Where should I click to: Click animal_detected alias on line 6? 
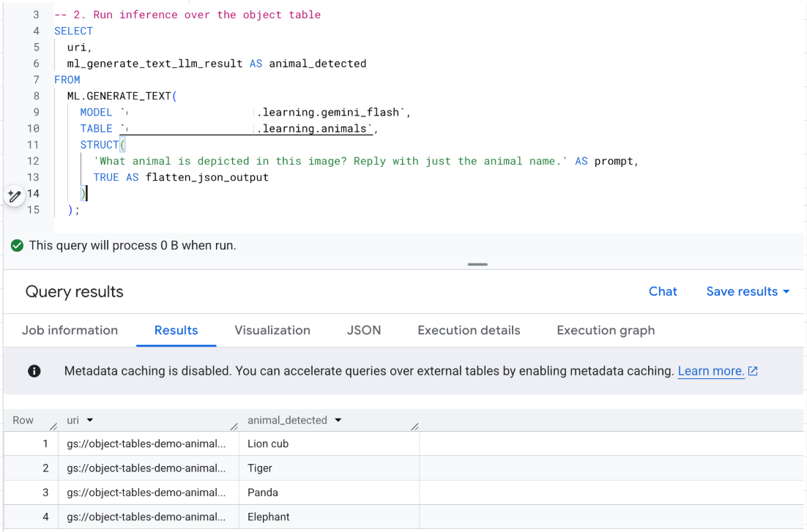click(318, 64)
